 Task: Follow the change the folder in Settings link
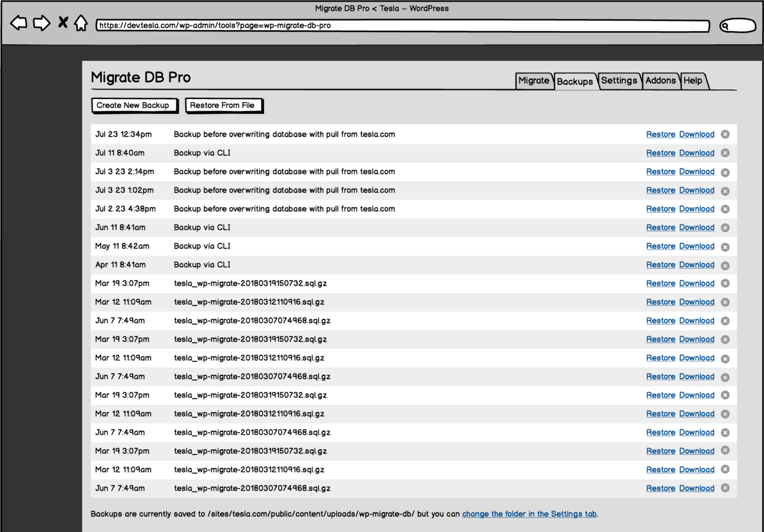[x=529, y=514]
